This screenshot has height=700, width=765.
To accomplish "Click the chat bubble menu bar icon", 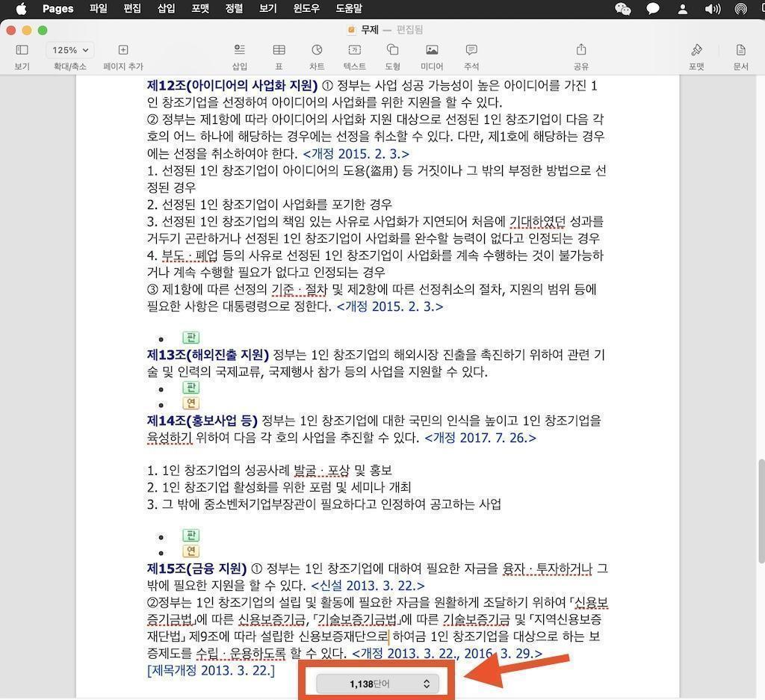I will tap(653, 9).
